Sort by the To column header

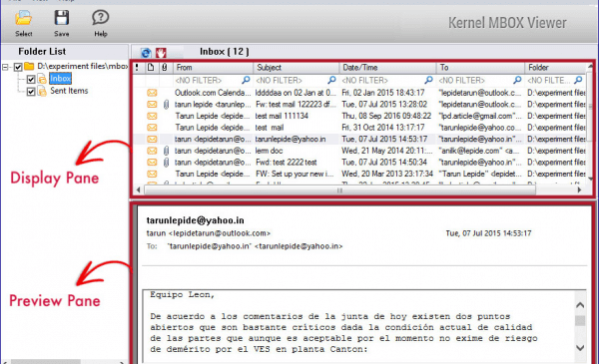[480, 68]
